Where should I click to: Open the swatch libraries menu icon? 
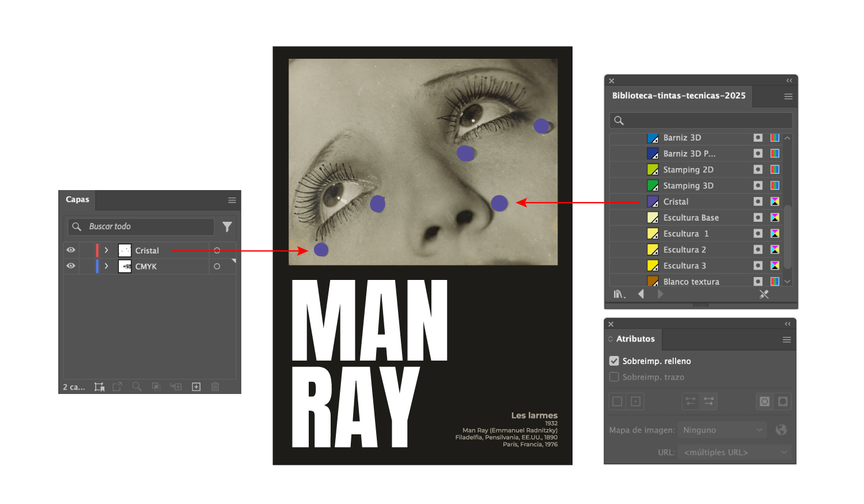coord(619,294)
